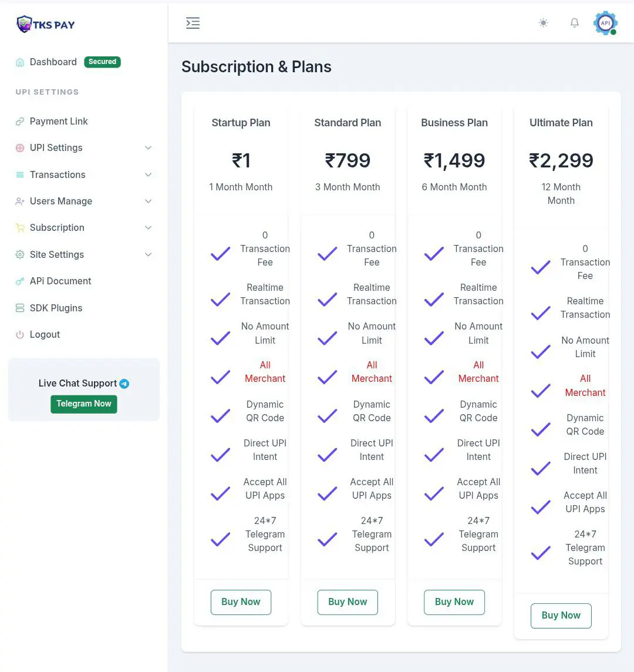The height and width of the screenshot is (672, 634).
Task: Click Buy Now under Ultimate Plan
Action: [561, 616]
